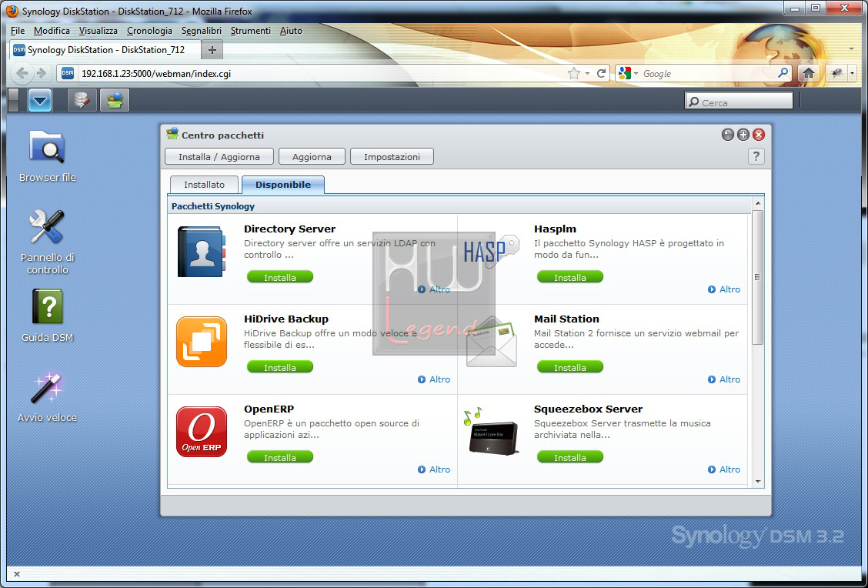868x588 pixels.
Task: Click the Firefox Home button
Action: [x=808, y=73]
